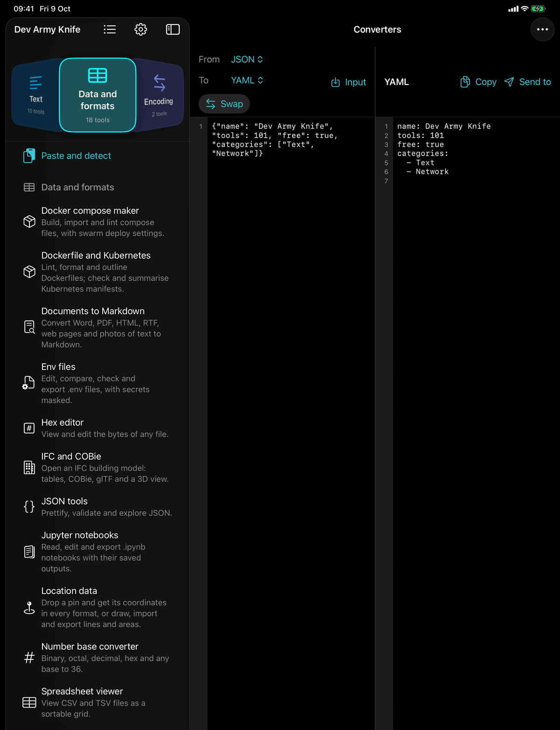Image resolution: width=560 pixels, height=730 pixels.
Task: Click the Jupyter notebooks icon
Action: tap(29, 552)
